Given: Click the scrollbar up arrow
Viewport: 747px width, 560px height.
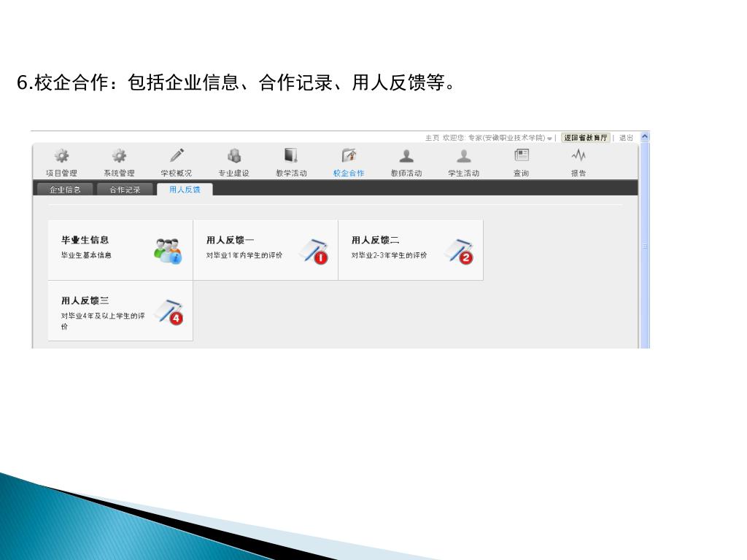Looking at the screenshot, I should coord(645,136).
